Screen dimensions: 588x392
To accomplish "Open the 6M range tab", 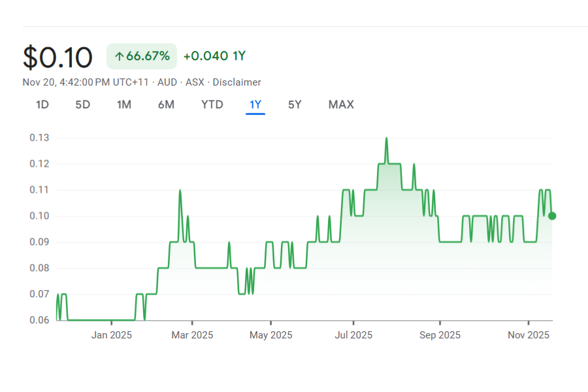I will pyautogui.click(x=166, y=105).
